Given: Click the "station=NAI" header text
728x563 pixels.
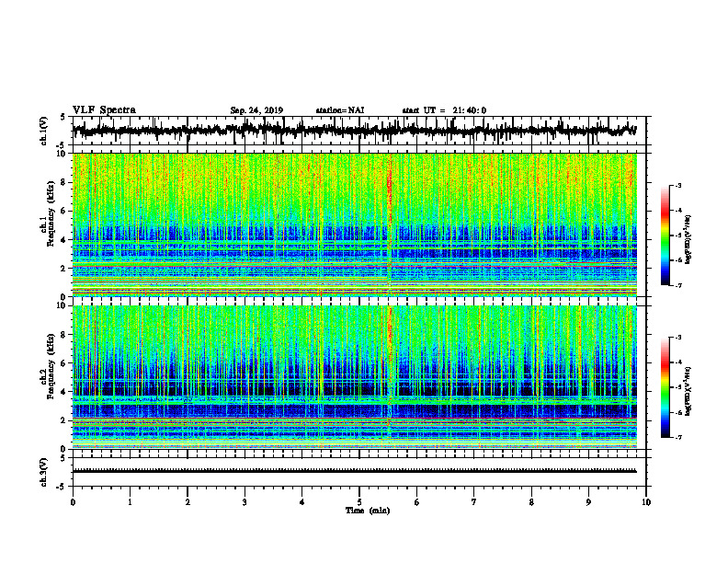Looking at the screenshot, I should pyautogui.click(x=340, y=110).
